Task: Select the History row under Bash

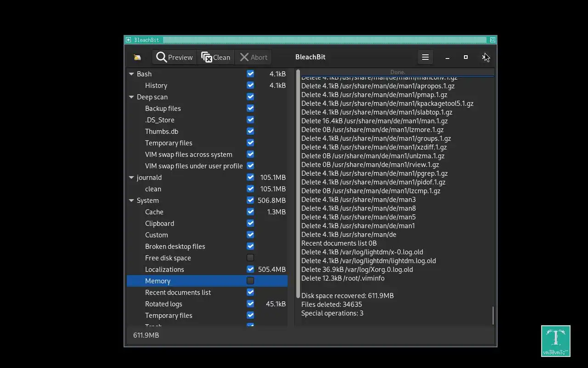Action: coord(207,85)
